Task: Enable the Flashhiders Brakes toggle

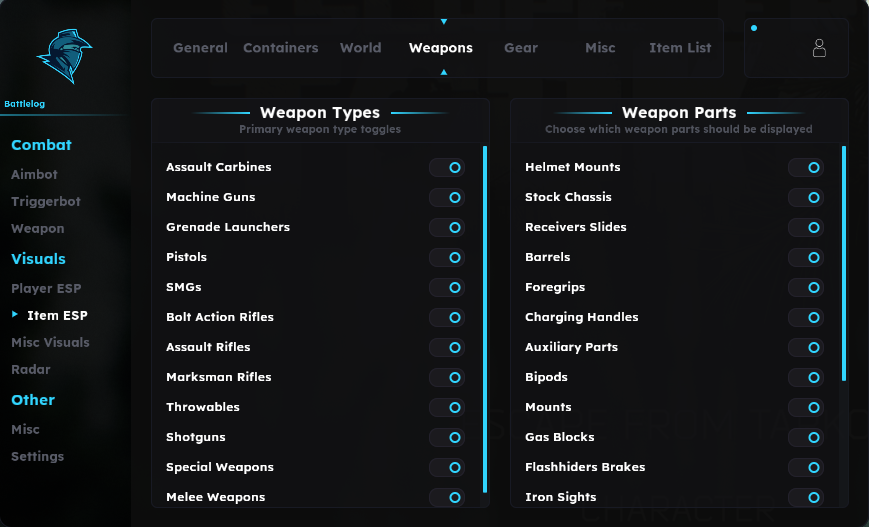Action: [806, 467]
